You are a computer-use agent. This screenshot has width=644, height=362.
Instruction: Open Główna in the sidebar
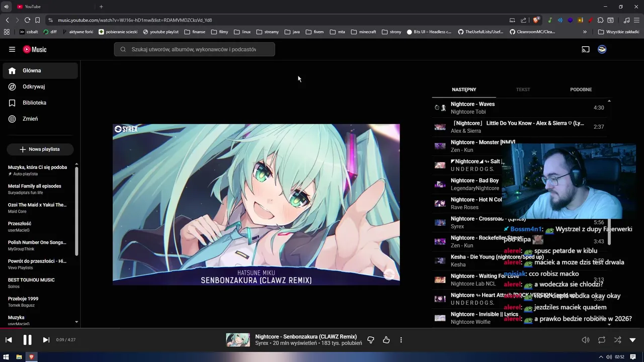coord(40,71)
